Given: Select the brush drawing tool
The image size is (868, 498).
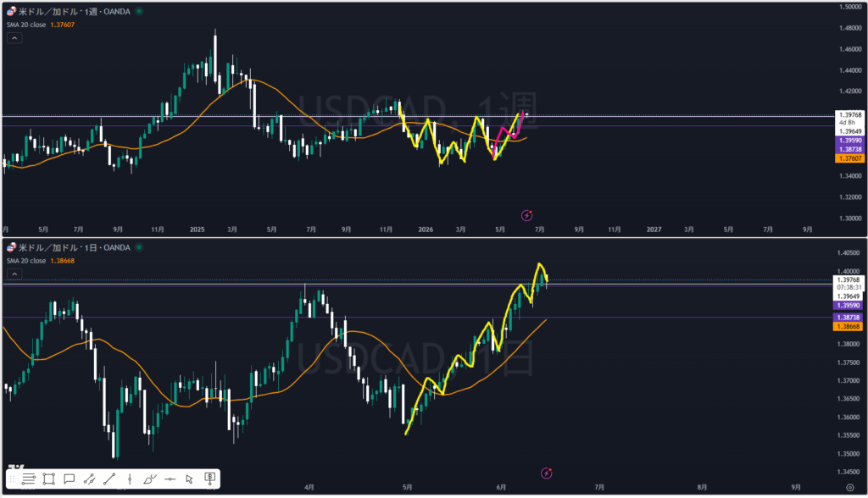Looking at the screenshot, I should 149,479.
